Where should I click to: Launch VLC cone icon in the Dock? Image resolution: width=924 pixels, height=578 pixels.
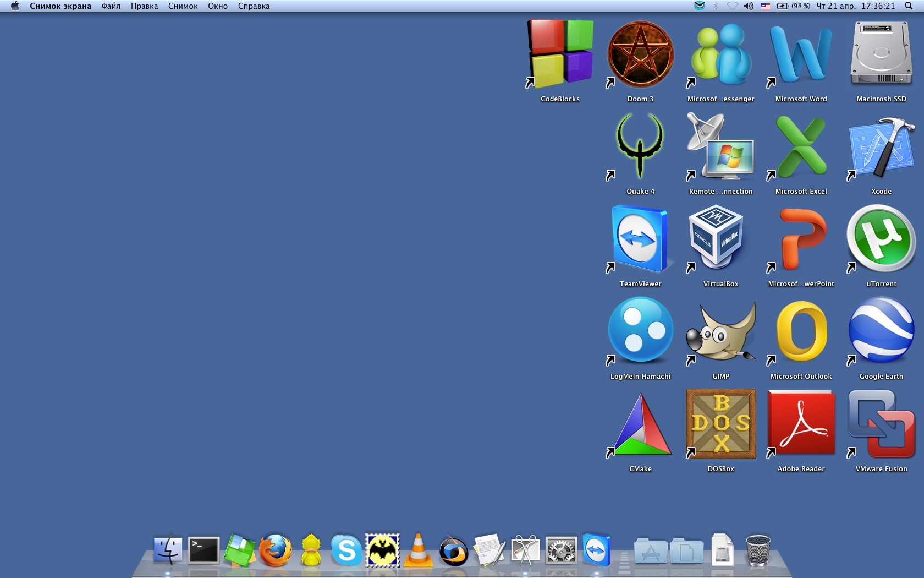418,550
